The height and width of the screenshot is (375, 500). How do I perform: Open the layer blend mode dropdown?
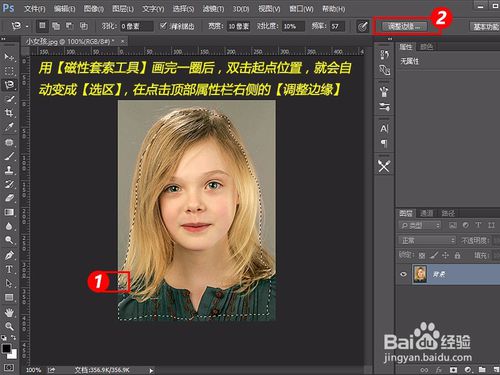(427, 240)
